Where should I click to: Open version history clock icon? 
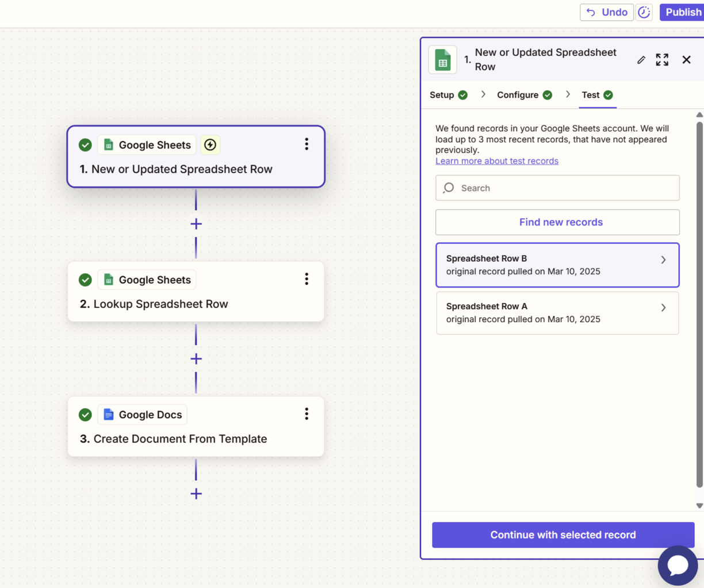click(x=644, y=12)
